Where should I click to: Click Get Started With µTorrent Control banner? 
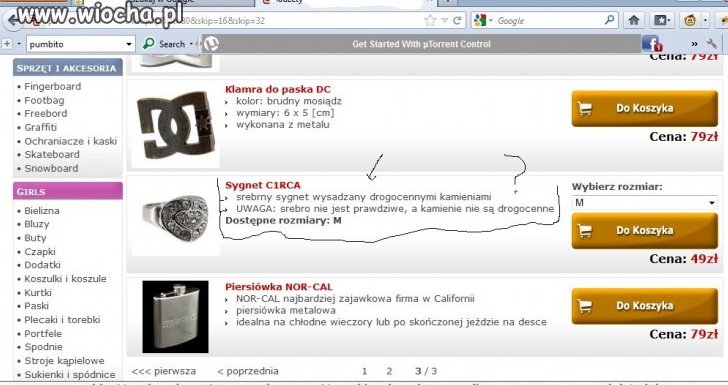pyautogui.click(x=421, y=44)
